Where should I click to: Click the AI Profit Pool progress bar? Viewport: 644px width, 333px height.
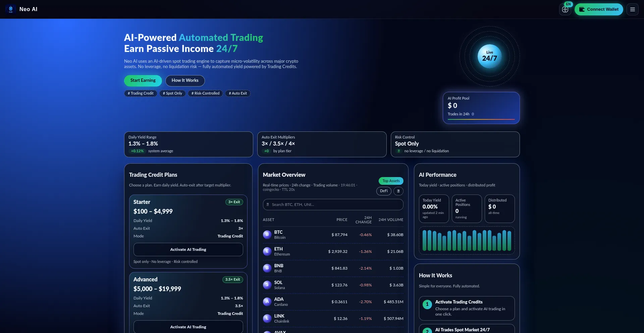point(481,119)
